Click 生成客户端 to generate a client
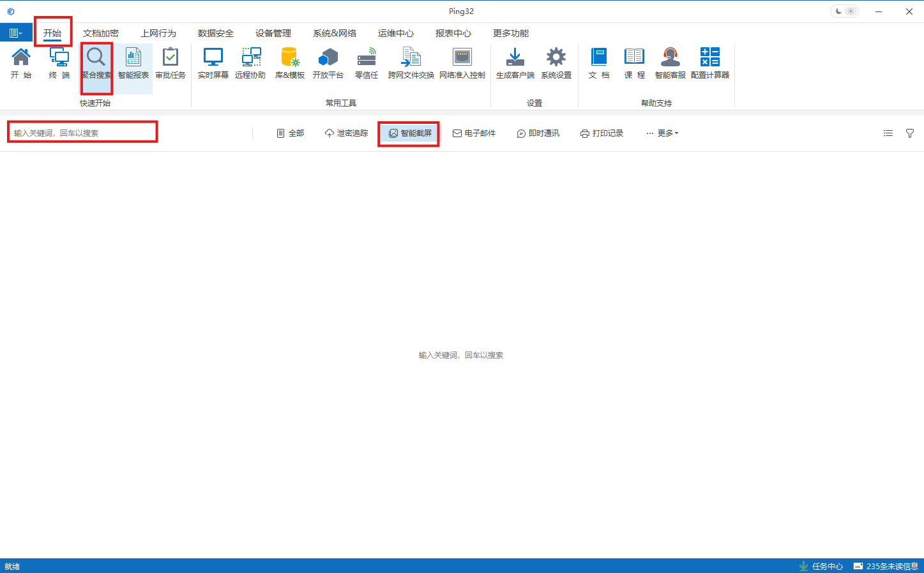 515,63
